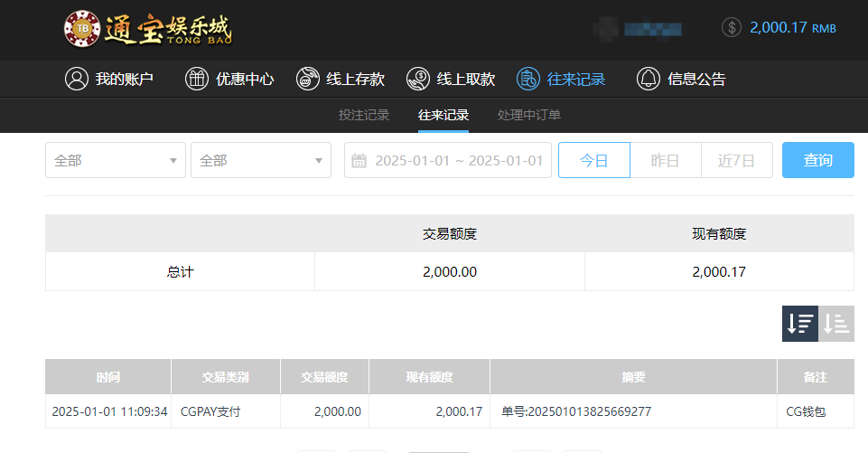Click the 交易类别 column header
This screenshot has height=453, width=868.
coord(225,377)
